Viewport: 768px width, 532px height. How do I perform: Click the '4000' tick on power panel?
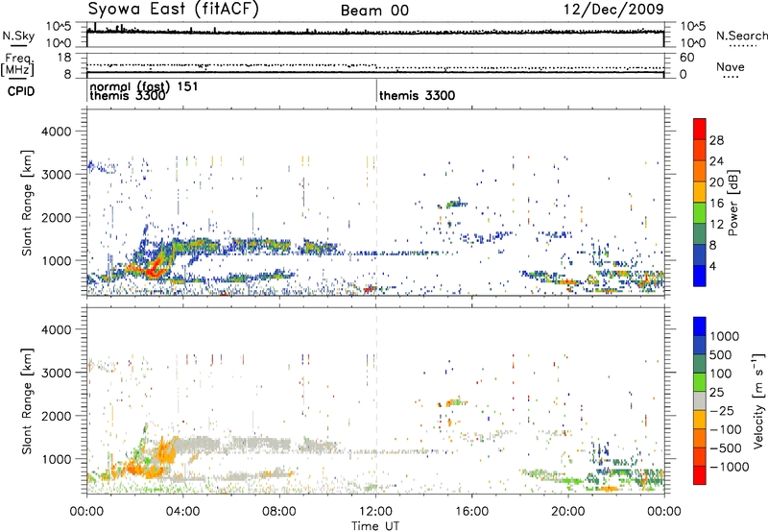click(56, 132)
